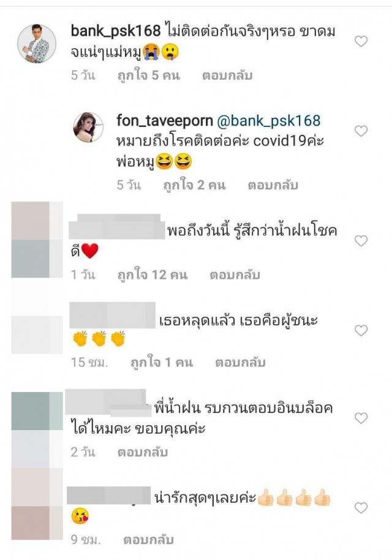Image resolution: width=392 pixels, height=560 pixels.
Task: Tap the @bank_psk168 mention in the reply
Action: [x=269, y=121]
